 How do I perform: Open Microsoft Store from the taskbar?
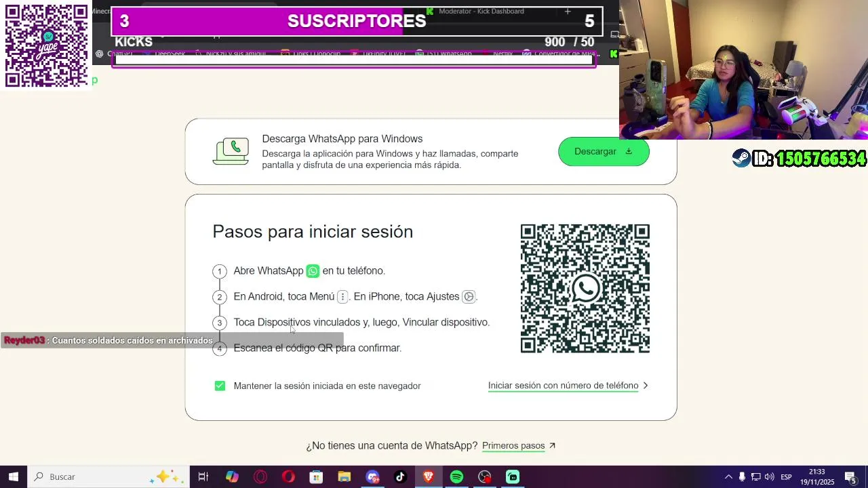(x=316, y=477)
